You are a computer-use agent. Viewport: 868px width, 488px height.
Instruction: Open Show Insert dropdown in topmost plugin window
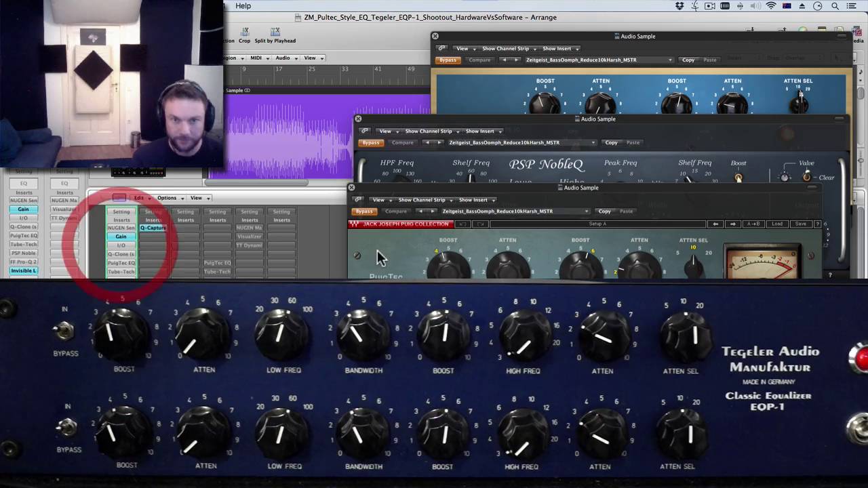pyautogui.click(x=559, y=48)
